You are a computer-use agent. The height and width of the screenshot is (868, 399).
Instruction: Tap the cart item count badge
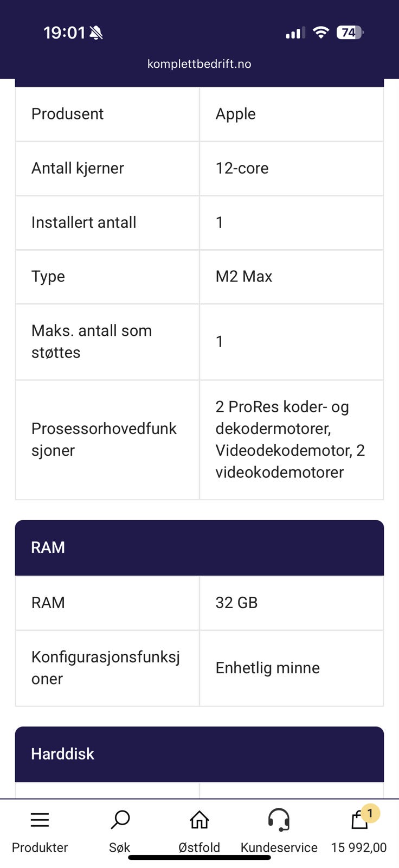(x=370, y=813)
